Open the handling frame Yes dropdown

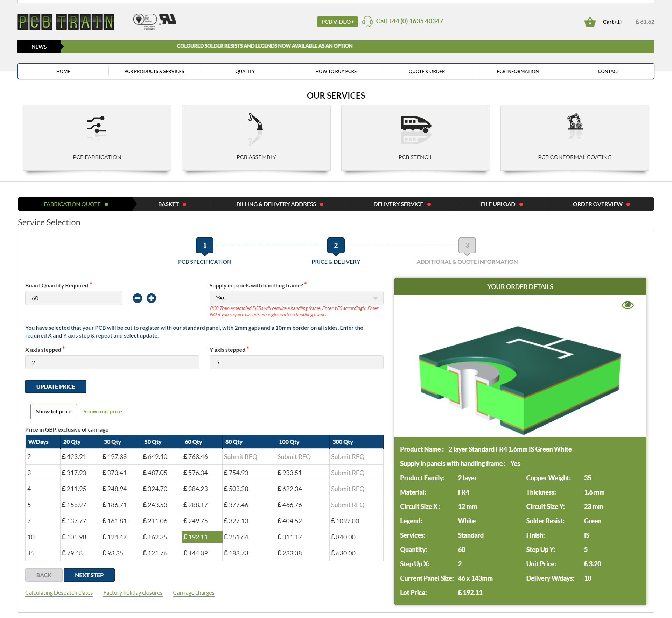pos(296,298)
